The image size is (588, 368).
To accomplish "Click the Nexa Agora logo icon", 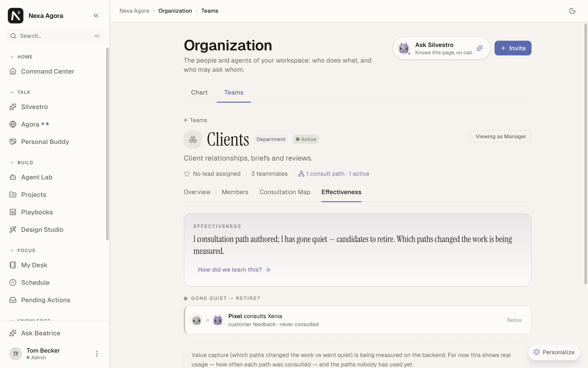I will point(16,16).
